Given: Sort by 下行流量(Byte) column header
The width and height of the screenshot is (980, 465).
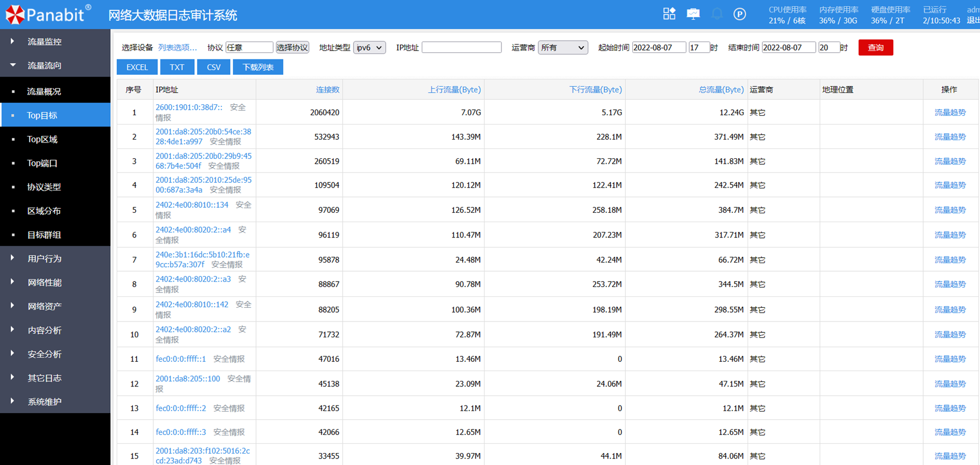Looking at the screenshot, I should 595,90.
